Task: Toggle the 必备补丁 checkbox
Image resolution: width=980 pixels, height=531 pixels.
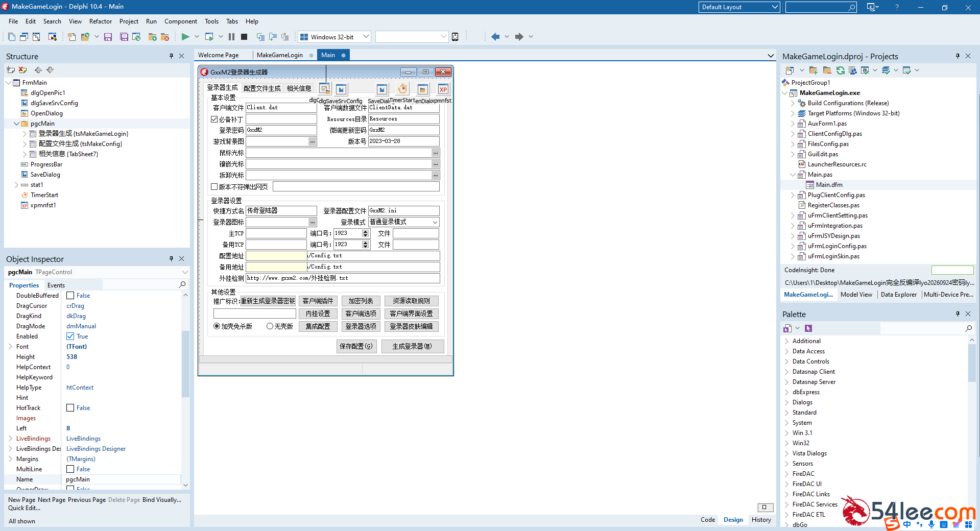Action: click(x=214, y=119)
